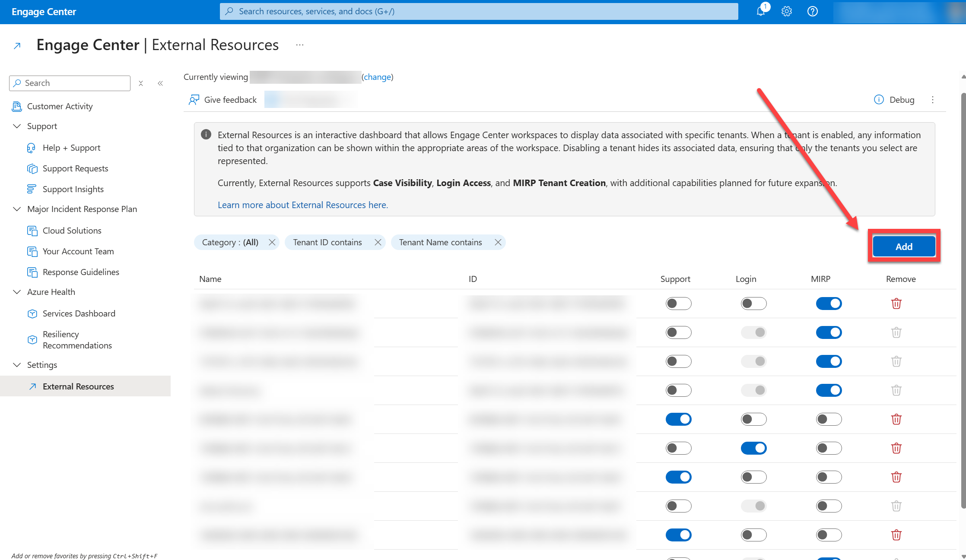Open the Category : (All) filter

[x=230, y=242]
